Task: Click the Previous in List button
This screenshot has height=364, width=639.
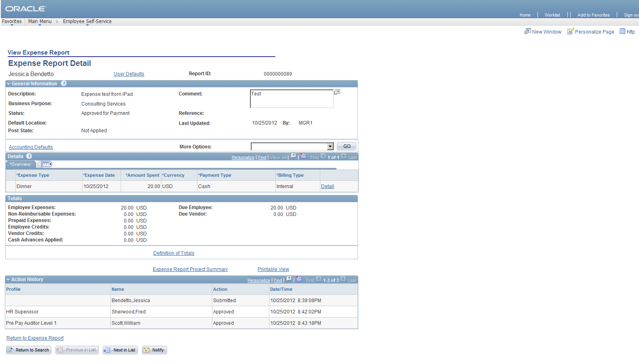Action: pyautogui.click(x=77, y=350)
